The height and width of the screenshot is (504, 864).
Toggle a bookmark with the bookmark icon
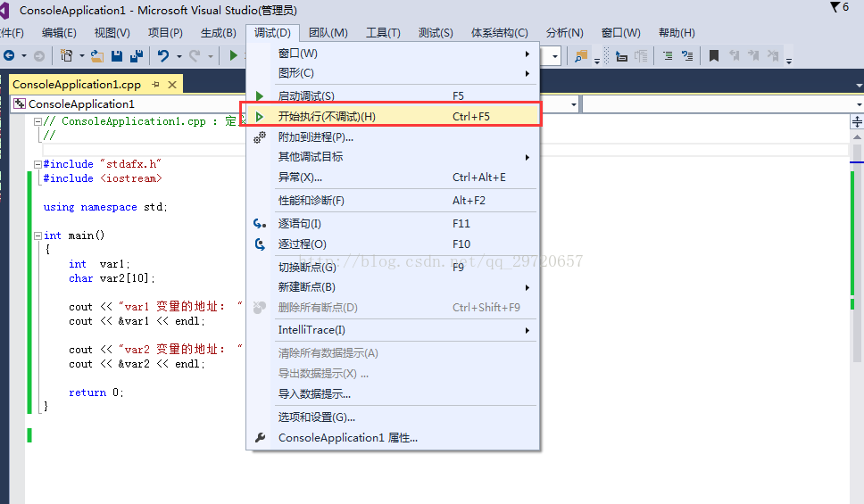(714, 55)
